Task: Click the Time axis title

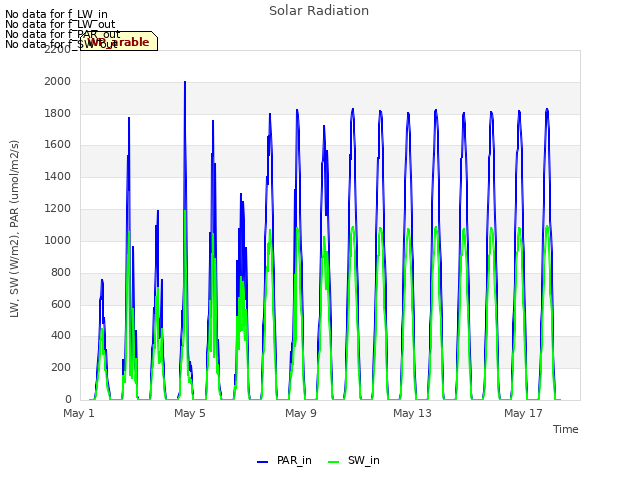Action: (566, 429)
